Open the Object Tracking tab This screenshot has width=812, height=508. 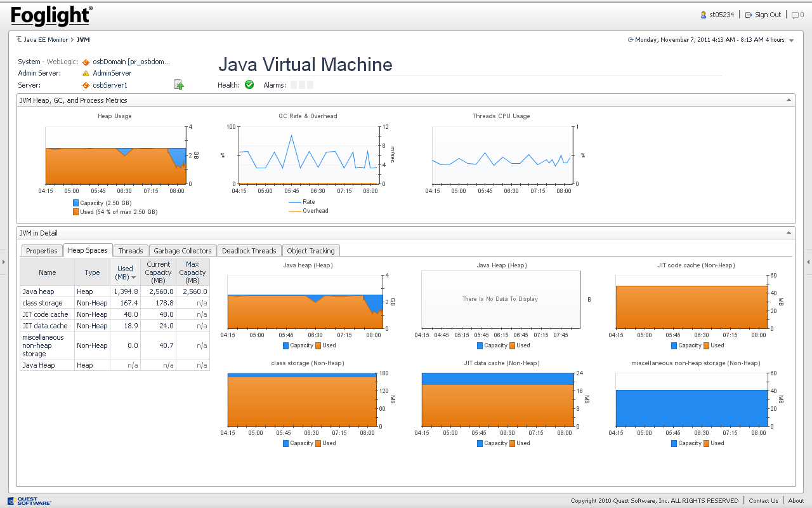coord(311,251)
